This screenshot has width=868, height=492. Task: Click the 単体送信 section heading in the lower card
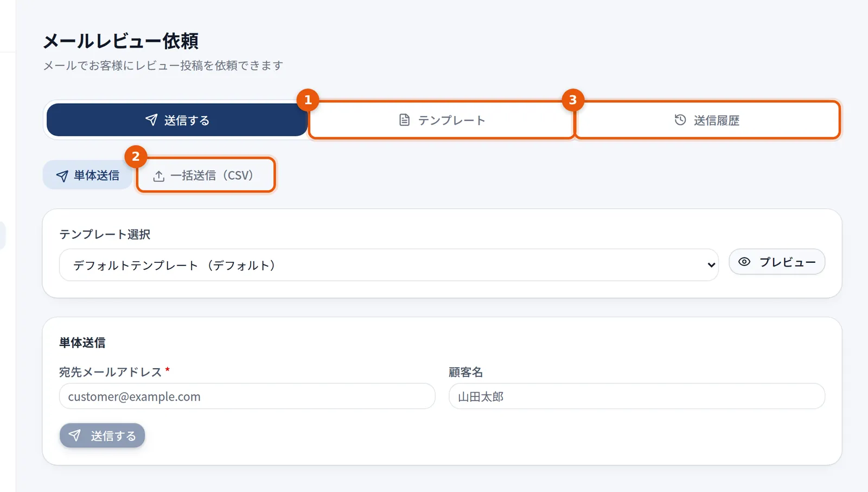82,343
